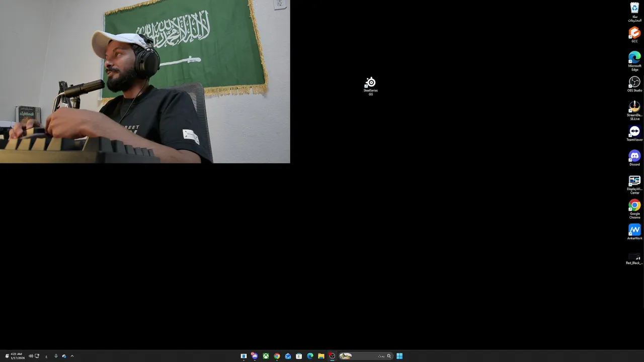Select the Discord desktop shortcut
The height and width of the screenshot is (362, 644).
pyautogui.click(x=634, y=158)
